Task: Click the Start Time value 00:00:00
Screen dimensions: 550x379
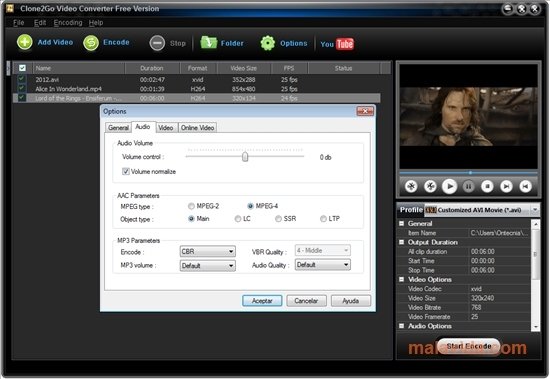Action: coord(483,261)
